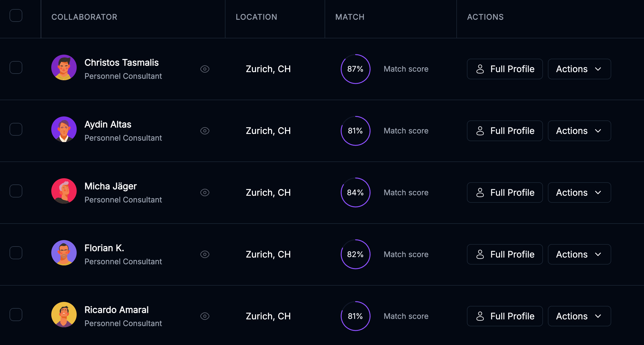
Task: Click the 87% match score ring
Action: point(355,69)
